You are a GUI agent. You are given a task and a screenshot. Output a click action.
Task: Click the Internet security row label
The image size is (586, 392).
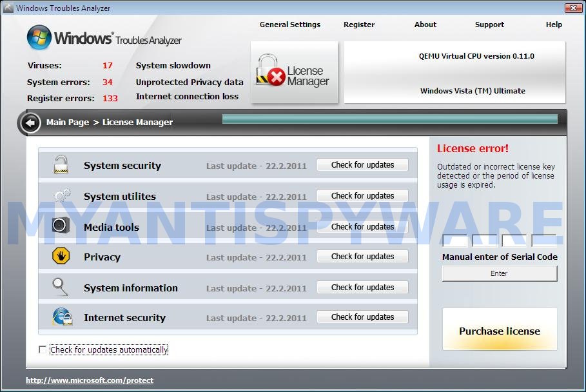point(125,318)
